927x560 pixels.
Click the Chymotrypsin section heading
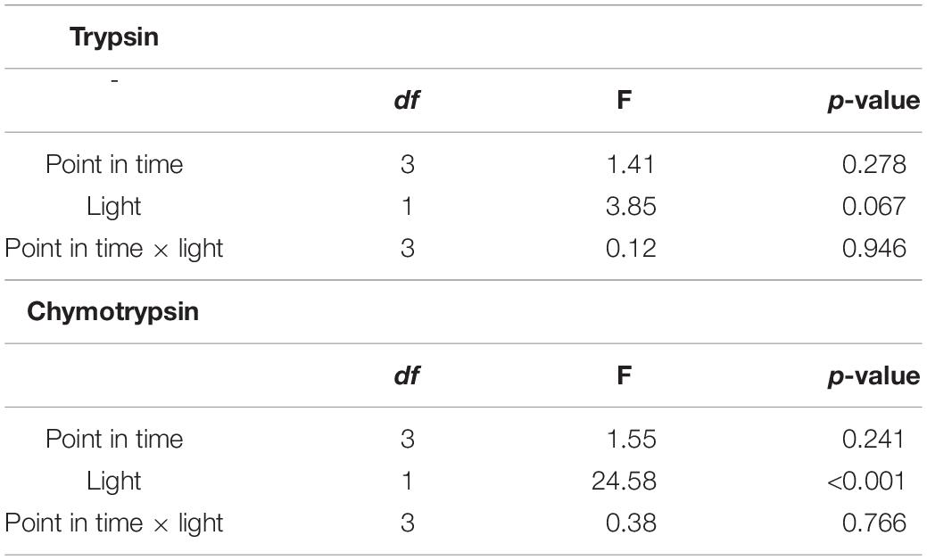point(113,312)
